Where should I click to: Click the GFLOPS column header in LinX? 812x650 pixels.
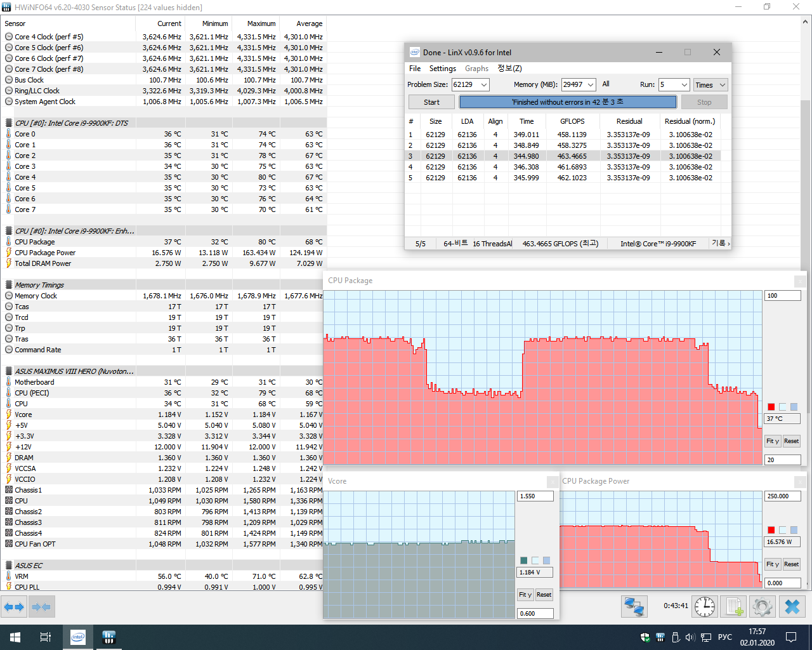pos(572,121)
